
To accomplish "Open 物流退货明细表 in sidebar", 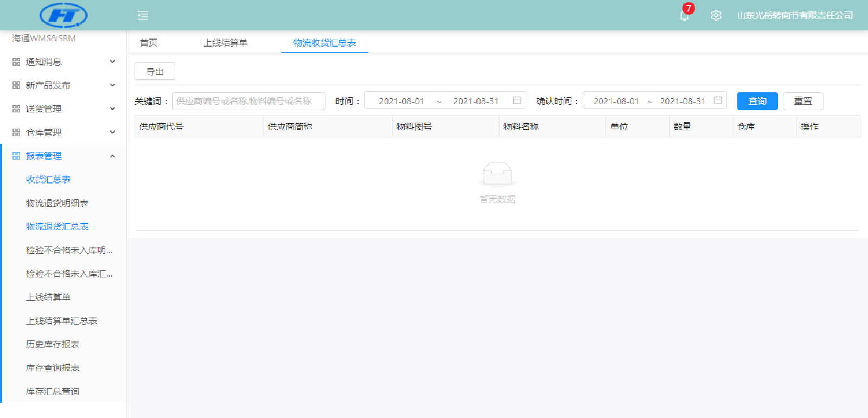I will [x=57, y=203].
